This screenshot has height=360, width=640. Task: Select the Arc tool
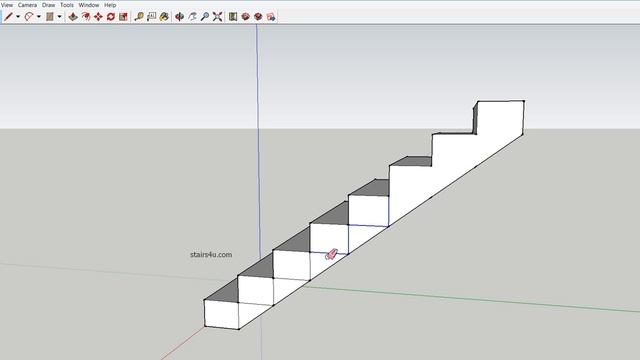[x=29, y=17]
